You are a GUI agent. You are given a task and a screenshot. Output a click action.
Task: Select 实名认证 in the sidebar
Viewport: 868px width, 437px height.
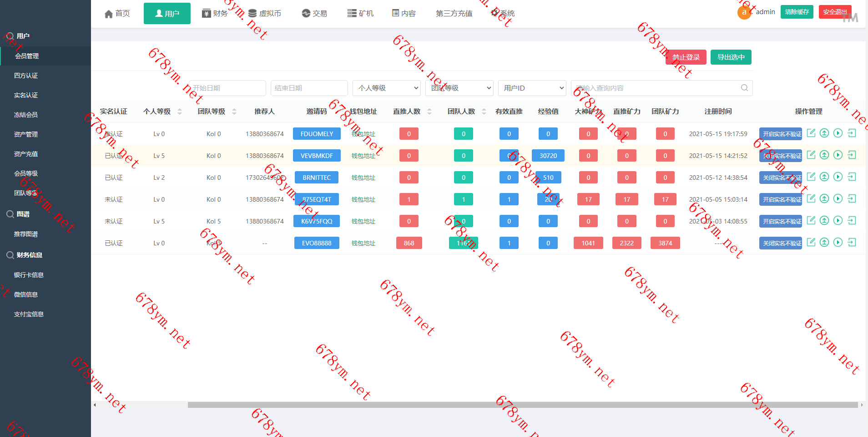pyautogui.click(x=26, y=95)
